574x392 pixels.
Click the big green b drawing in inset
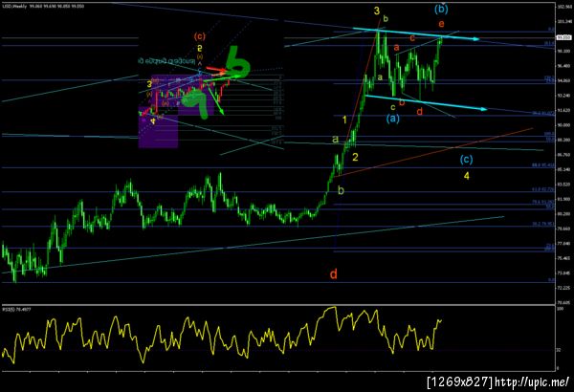coord(237,60)
